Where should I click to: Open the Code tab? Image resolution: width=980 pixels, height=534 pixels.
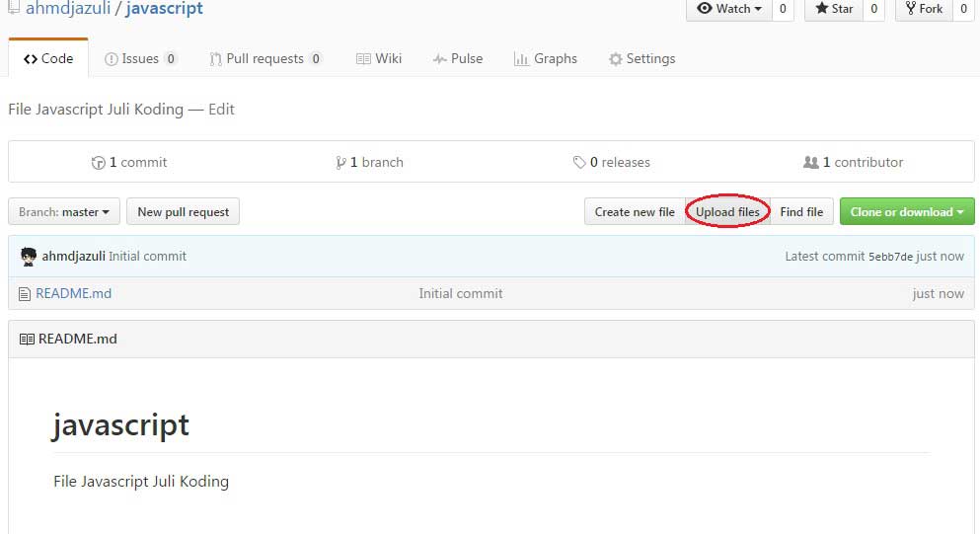[x=48, y=59]
